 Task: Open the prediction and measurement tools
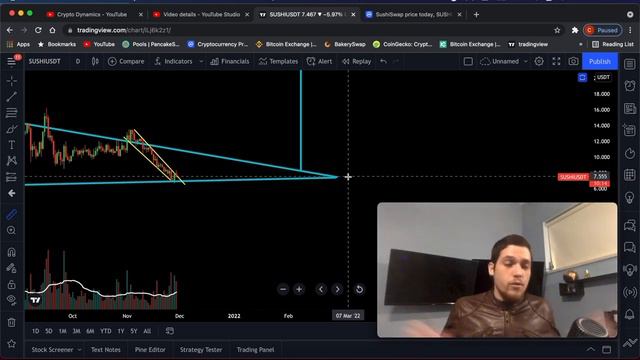click(x=11, y=177)
